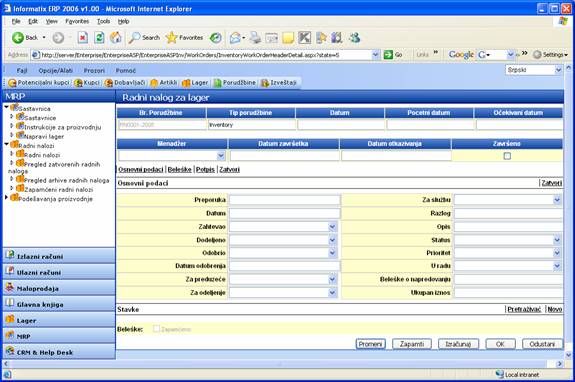Toggle the Zapamćeno checkbox
Screen dimensions: 575x382
click(156, 329)
